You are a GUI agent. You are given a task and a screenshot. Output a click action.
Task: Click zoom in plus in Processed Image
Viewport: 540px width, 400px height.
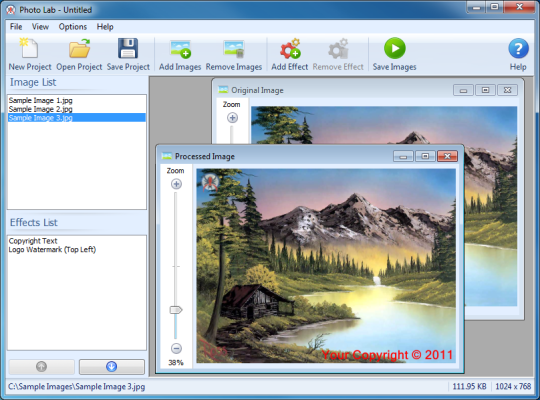click(x=176, y=184)
